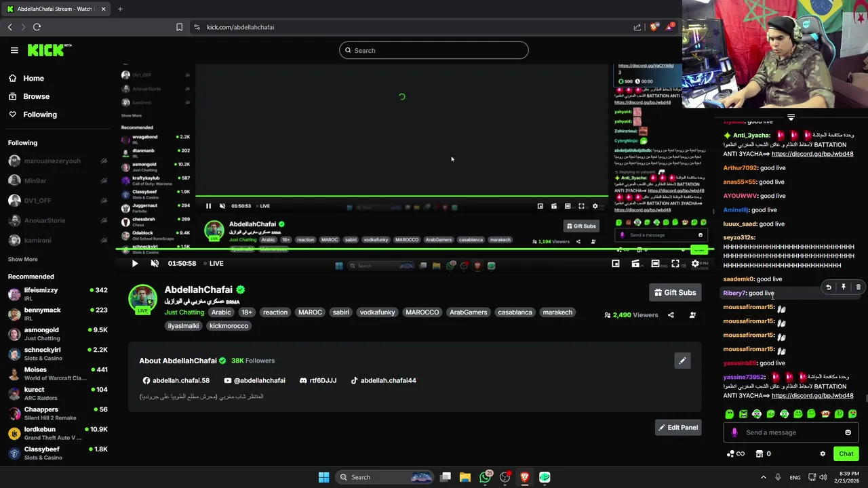Open recommended channel schneckyirl

[58, 354]
